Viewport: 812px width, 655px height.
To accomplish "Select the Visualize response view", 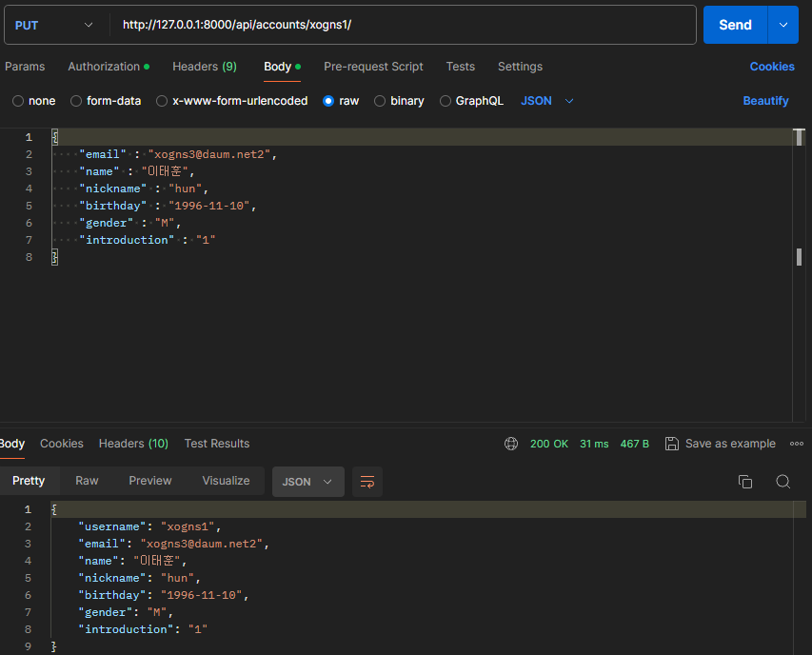I will click(226, 481).
